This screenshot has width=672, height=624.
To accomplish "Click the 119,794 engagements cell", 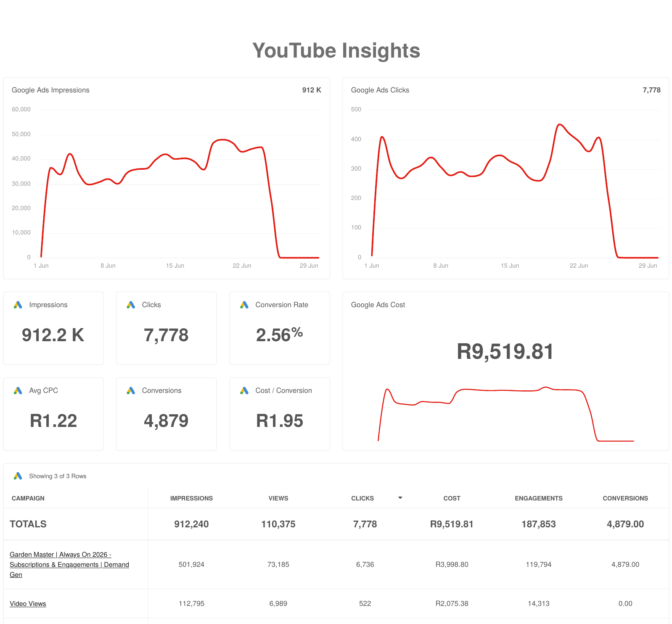I will [x=539, y=564].
